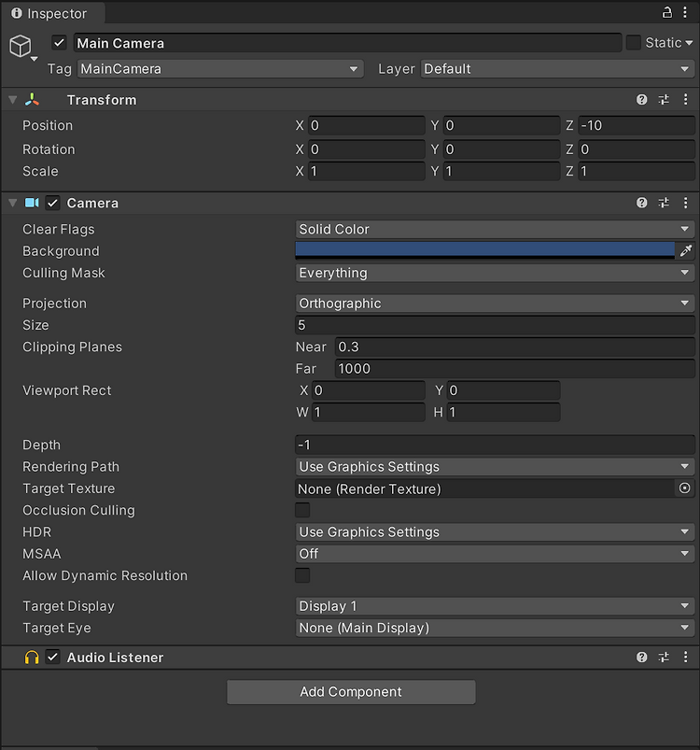Disable the Audio Listener component checkbox
Screen dimensions: 700x750
52,658
